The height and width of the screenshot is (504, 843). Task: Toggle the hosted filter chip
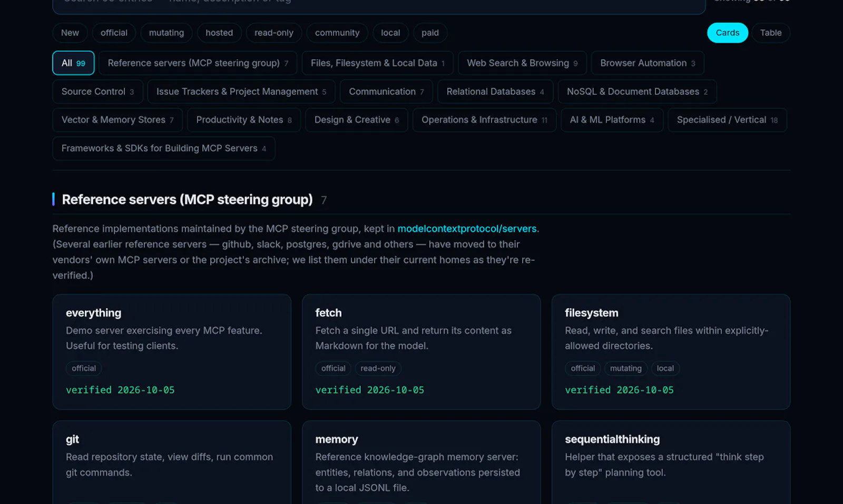pyautogui.click(x=219, y=33)
